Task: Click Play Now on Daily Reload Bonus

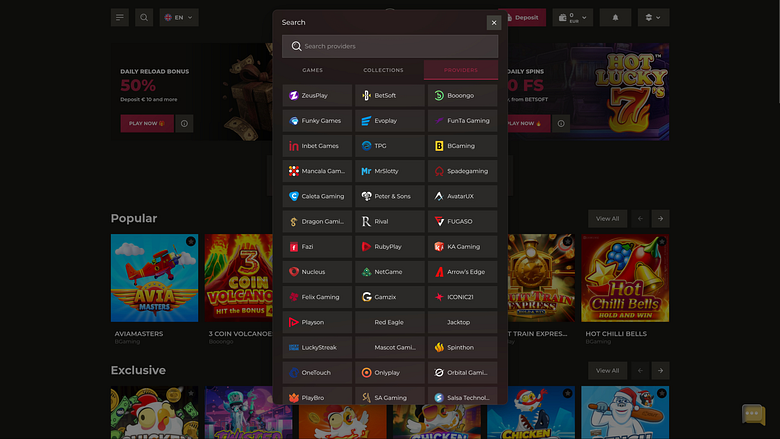Action: click(x=147, y=123)
